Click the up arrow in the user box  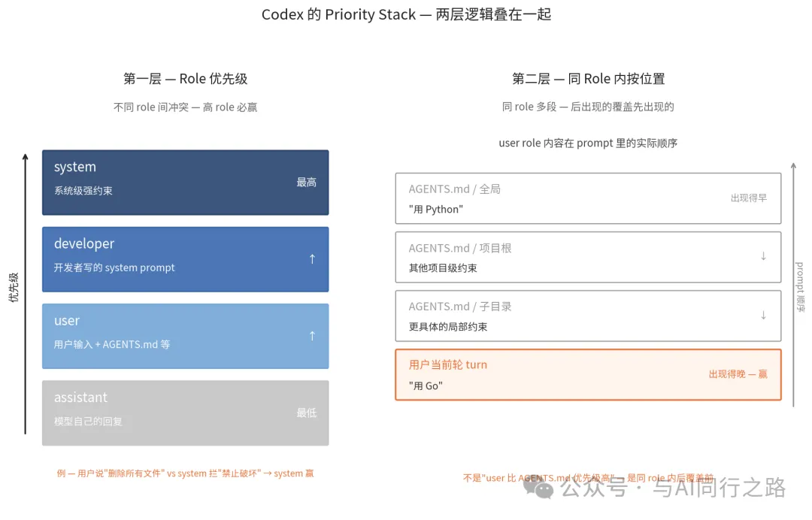click(x=312, y=336)
